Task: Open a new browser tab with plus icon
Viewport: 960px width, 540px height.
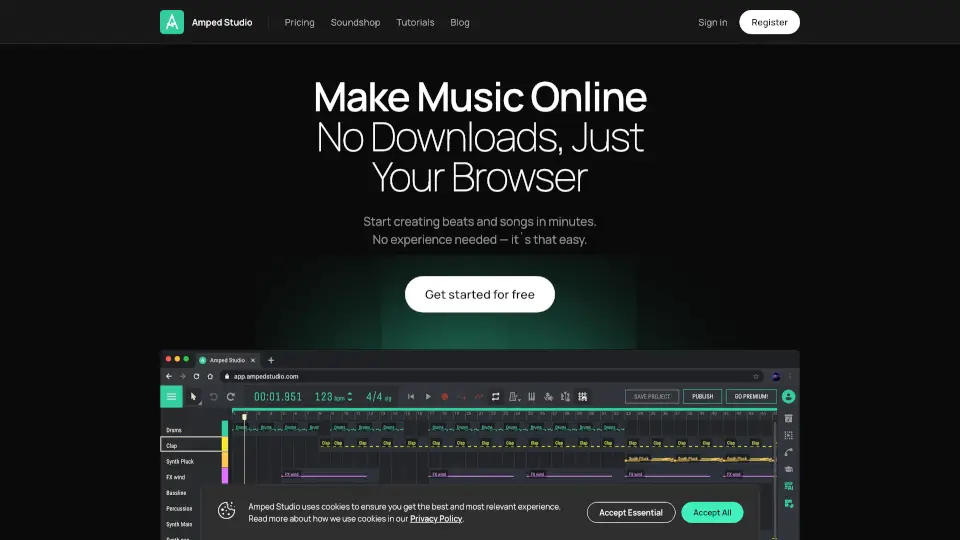Action: coord(271,360)
